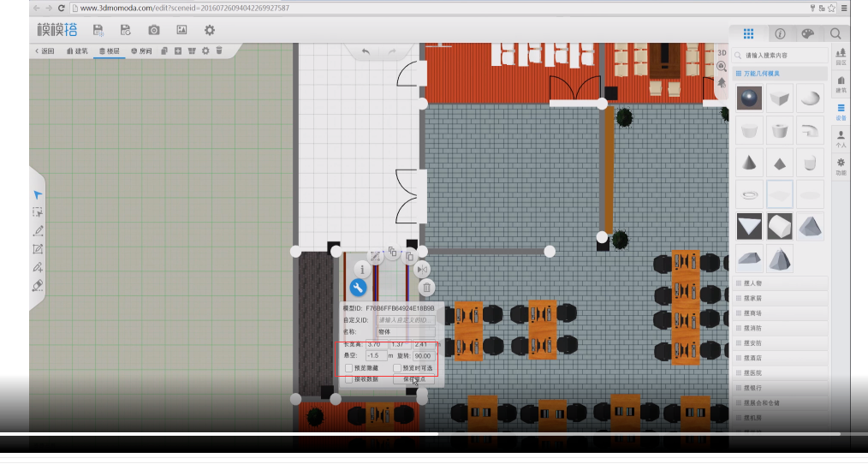Open the model library grid tab
The height and width of the screenshot is (464, 868).
pyautogui.click(x=748, y=33)
